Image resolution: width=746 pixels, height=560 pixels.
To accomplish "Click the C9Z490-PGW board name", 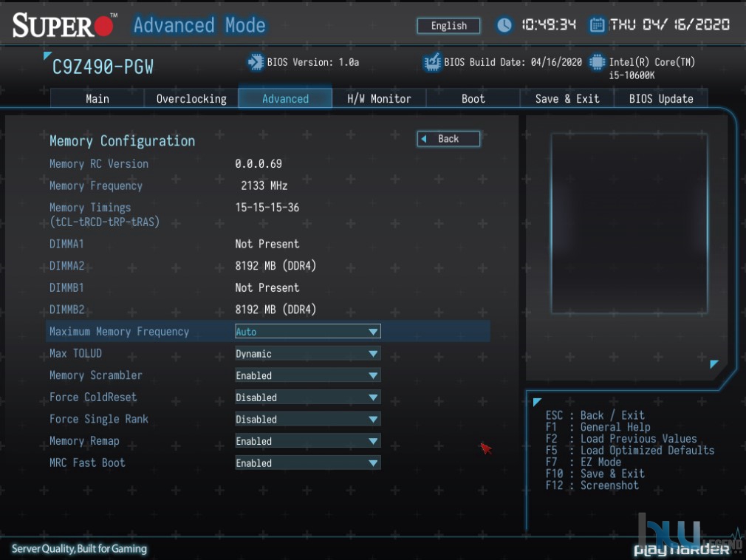I will tap(103, 67).
